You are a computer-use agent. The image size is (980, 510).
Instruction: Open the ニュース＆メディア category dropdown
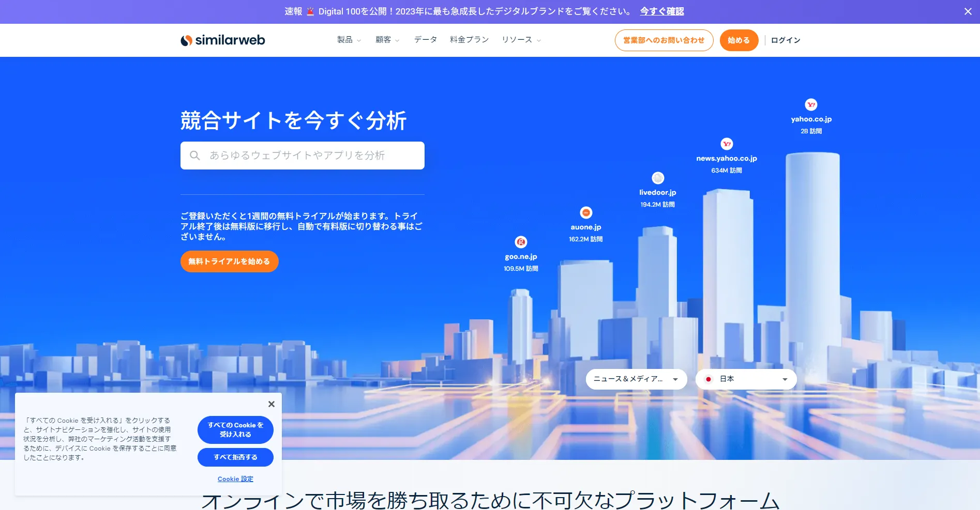[636, 379]
